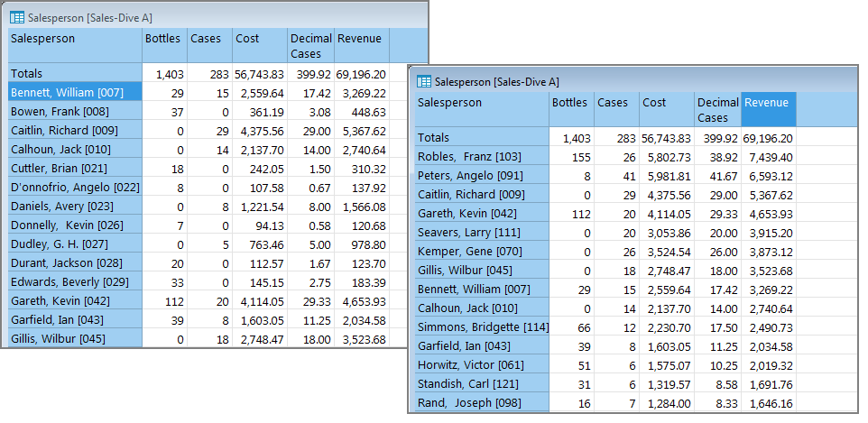868x423 pixels.
Task: Select Simmons, Bridgette [114] row
Action: (x=482, y=326)
